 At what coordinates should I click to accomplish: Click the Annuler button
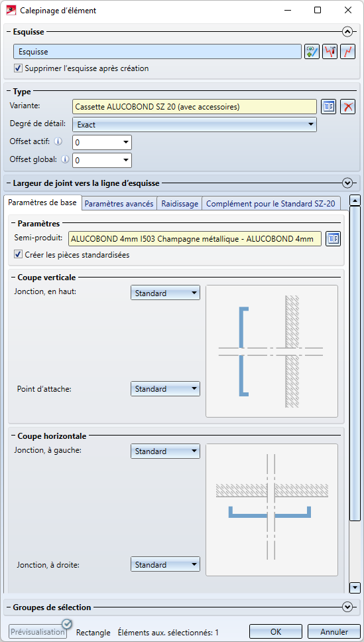pyautogui.click(x=334, y=632)
